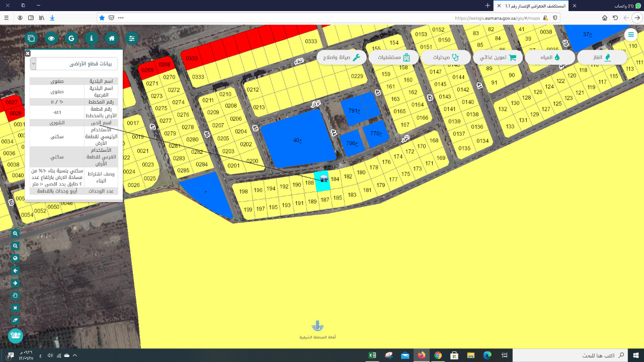
Task: Toggle the Google basemap G button
Action: pyautogui.click(x=71, y=38)
